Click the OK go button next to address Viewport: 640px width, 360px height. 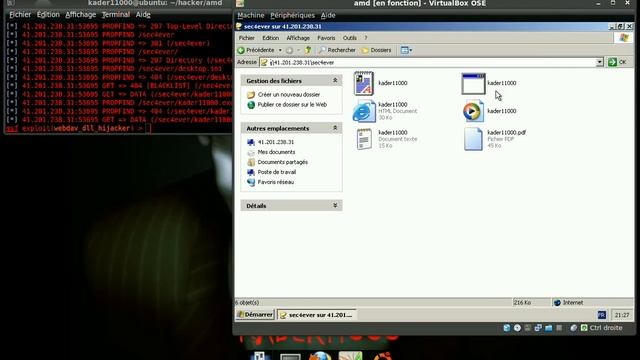coord(617,62)
